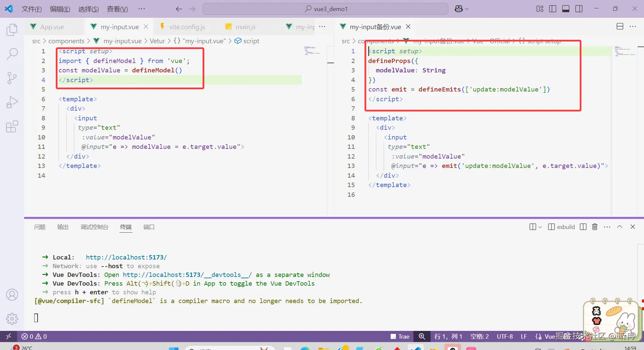Switch to the 调试控制台 panel tab
Image resolution: width=644 pixels, height=350 pixels.
(94, 227)
